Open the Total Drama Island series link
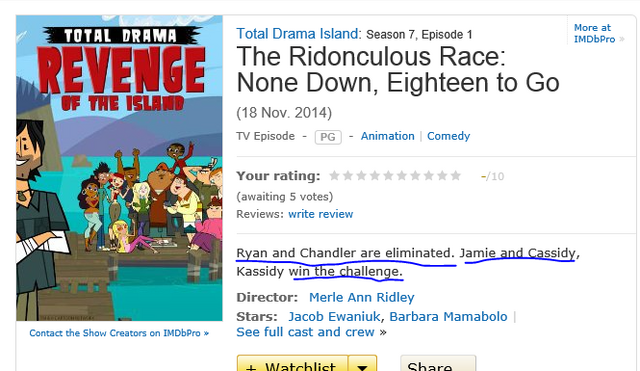Image resolution: width=640 pixels, height=371 pixels. (299, 33)
